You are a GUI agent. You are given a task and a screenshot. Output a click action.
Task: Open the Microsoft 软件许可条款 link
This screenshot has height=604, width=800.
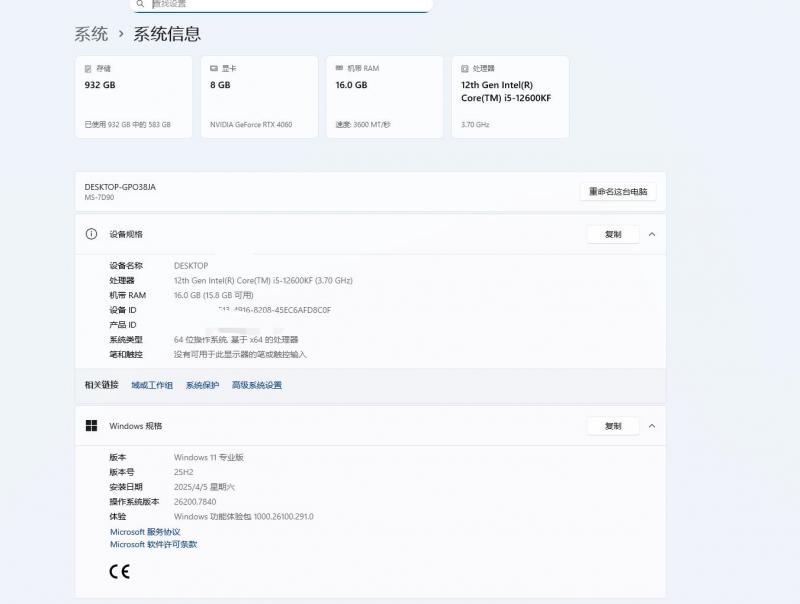pyautogui.click(x=153, y=545)
